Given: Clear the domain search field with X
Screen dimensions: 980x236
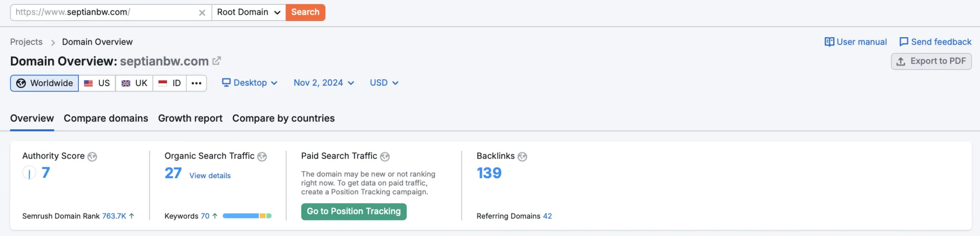Looking at the screenshot, I should tap(202, 13).
